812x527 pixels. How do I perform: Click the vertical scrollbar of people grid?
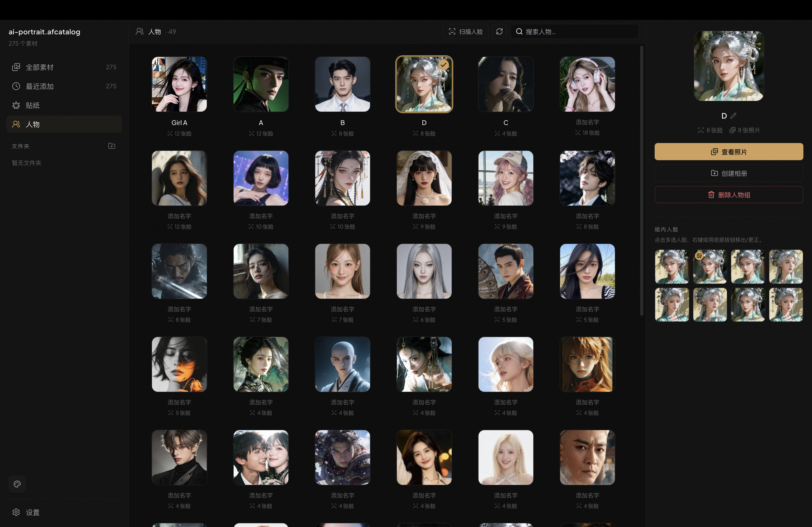tap(641, 181)
